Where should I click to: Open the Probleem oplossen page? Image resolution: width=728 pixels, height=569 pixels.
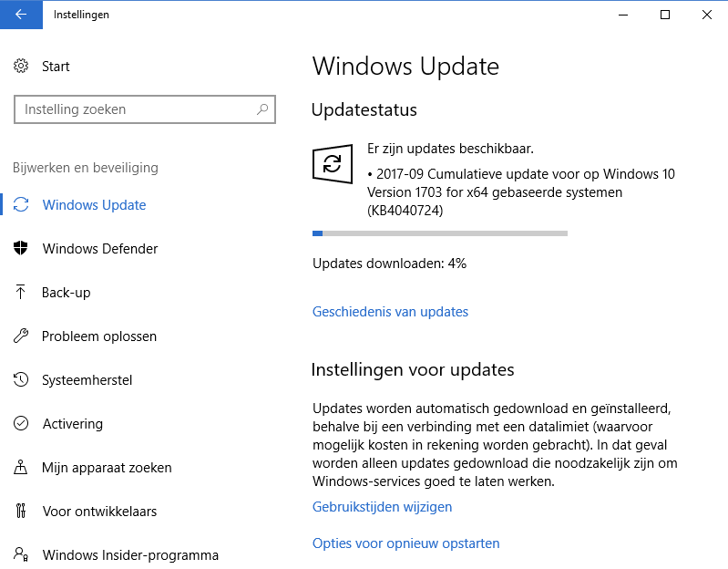pos(99,336)
